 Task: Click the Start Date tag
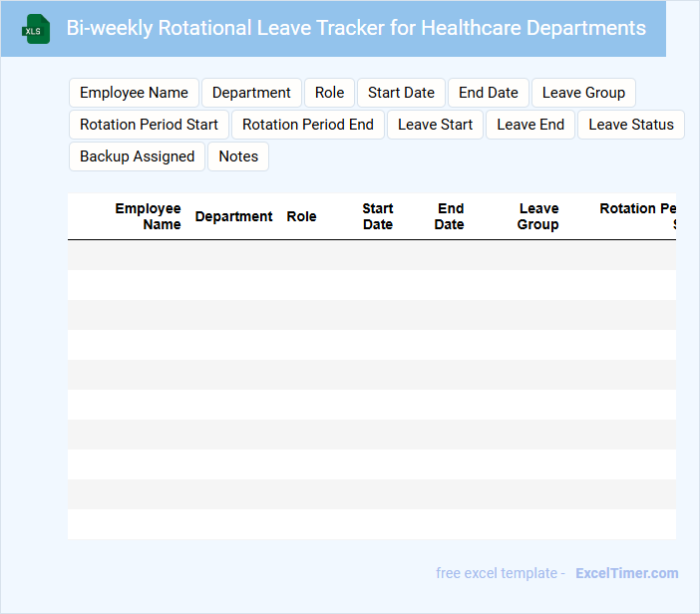[401, 93]
